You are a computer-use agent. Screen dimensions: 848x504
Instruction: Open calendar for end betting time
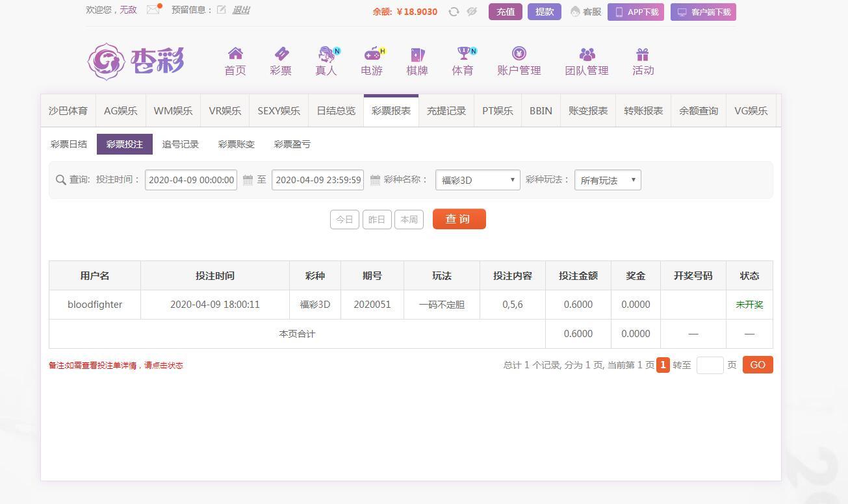[375, 180]
